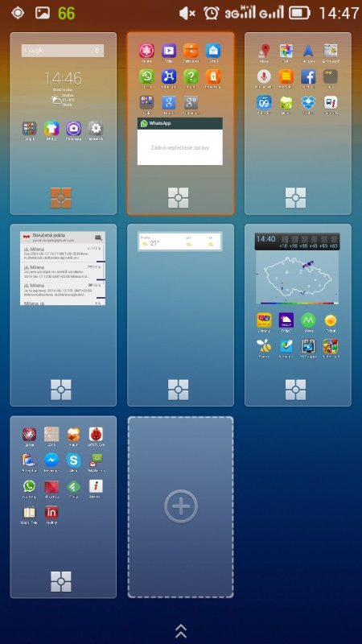Open the bus transit icon next to Dropbox

[331, 102]
